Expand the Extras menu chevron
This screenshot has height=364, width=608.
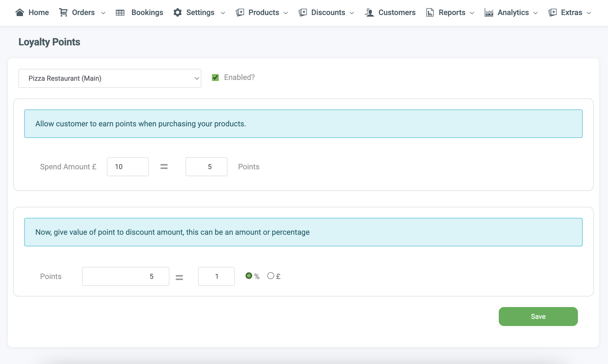pyautogui.click(x=589, y=13)
